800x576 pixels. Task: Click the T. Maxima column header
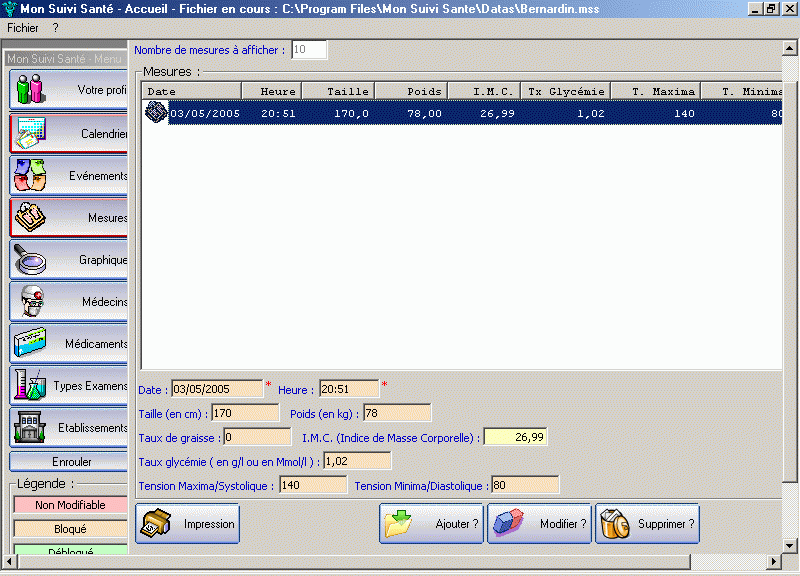click(x=656, y=91)
